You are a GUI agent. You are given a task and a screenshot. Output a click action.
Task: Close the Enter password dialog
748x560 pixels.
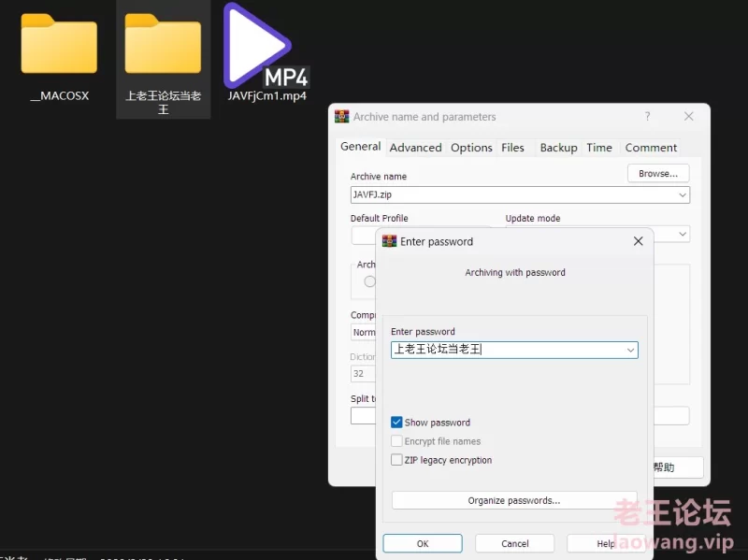coord(639,241)
